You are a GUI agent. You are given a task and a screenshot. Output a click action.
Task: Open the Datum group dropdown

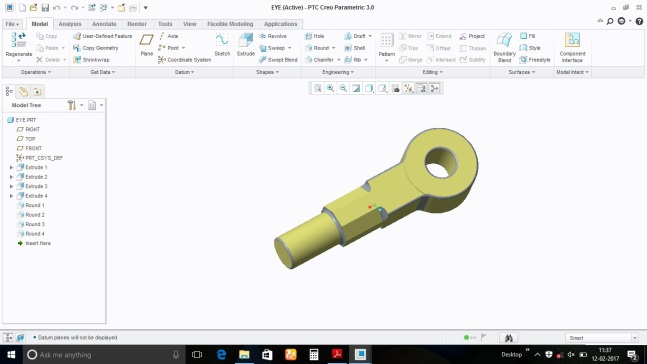(184, 72)
